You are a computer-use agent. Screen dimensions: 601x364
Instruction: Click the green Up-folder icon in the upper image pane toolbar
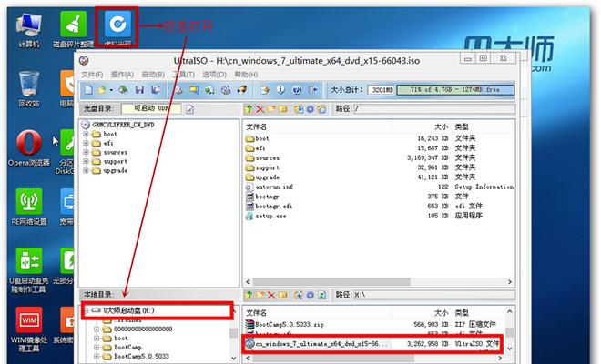[249, 109]
